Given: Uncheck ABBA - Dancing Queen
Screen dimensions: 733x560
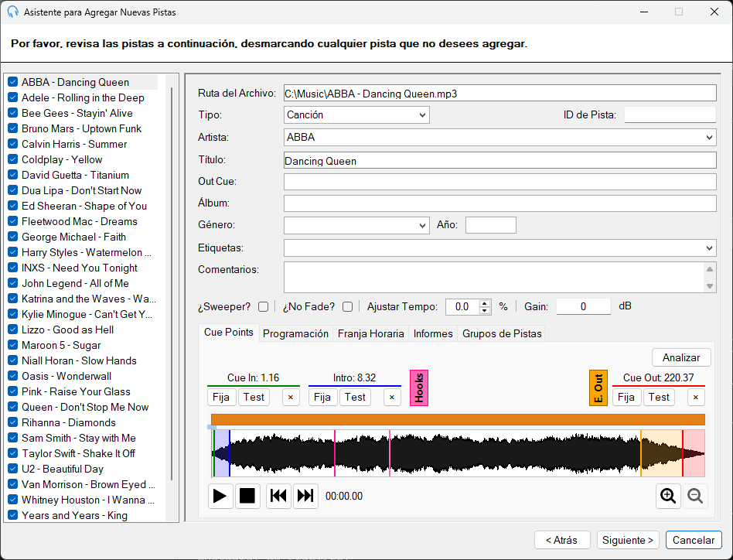Looking at the screenshot, I should (x=13, y=82).
